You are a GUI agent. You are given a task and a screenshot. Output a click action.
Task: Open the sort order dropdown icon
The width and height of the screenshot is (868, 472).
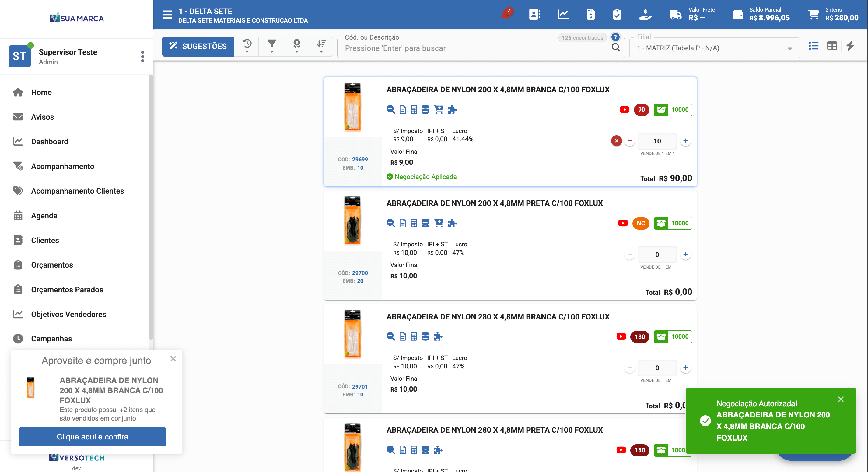320,46
